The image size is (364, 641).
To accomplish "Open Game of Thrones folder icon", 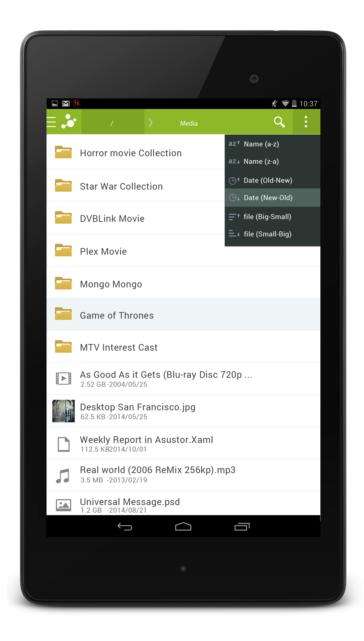I will point(63,313).
